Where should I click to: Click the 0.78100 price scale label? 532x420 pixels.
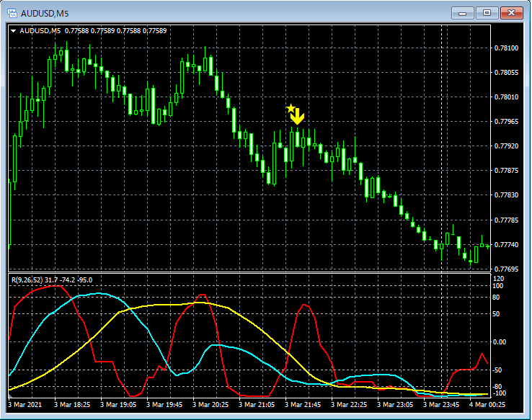507,48
